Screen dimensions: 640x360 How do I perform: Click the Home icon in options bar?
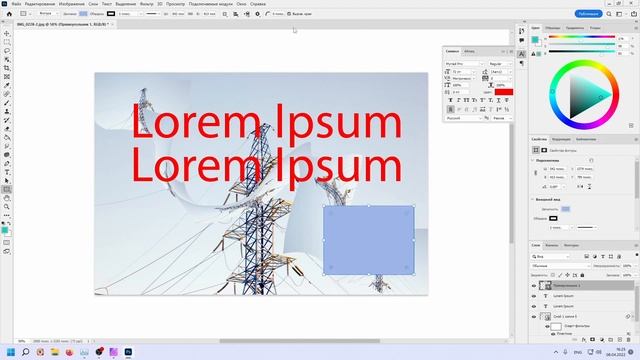coord(9,14)
